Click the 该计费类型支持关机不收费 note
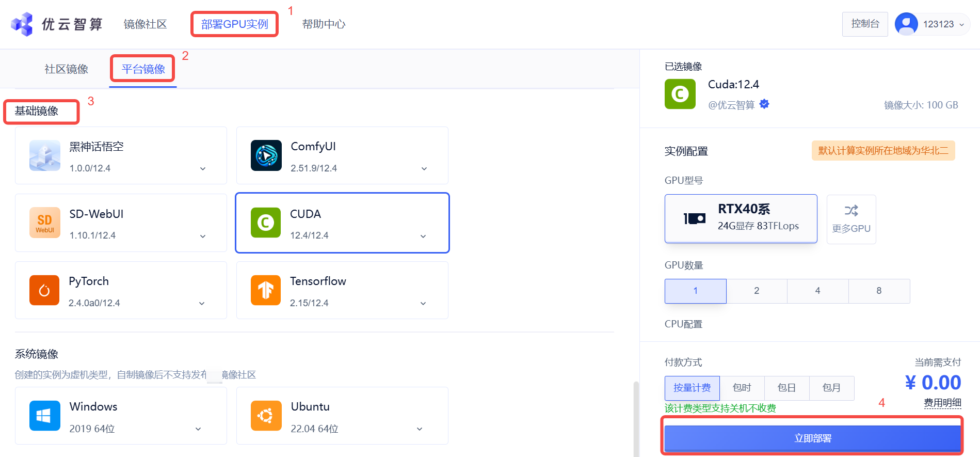This screenshot has width=980, height=457. [720, 408]
